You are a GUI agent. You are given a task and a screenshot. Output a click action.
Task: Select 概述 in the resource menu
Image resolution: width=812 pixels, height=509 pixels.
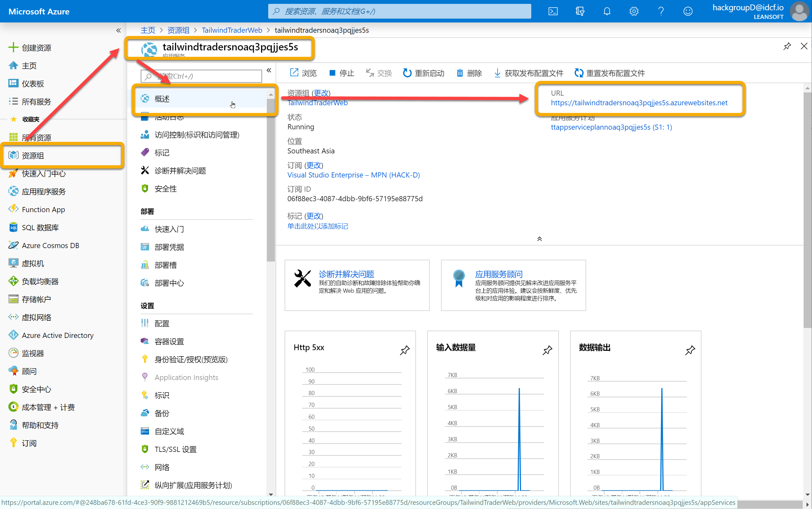[x=203, y=99]
